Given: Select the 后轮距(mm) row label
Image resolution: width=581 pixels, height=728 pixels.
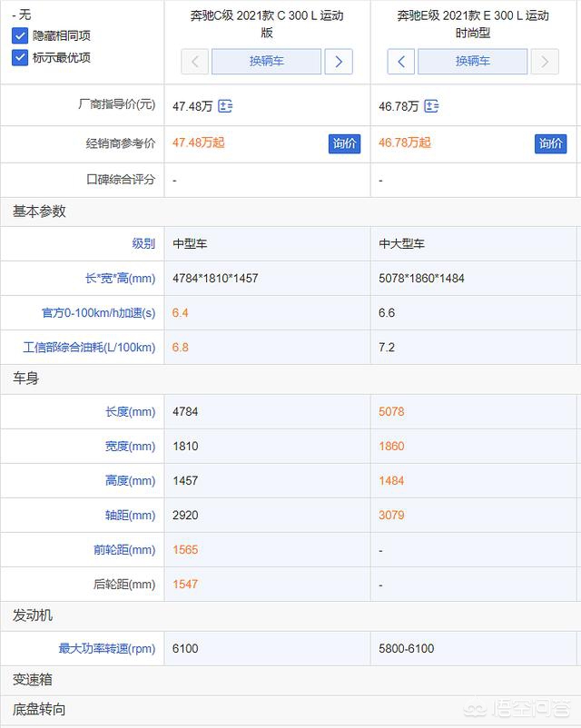Looking at the screenshot, I should pos(124,584).
